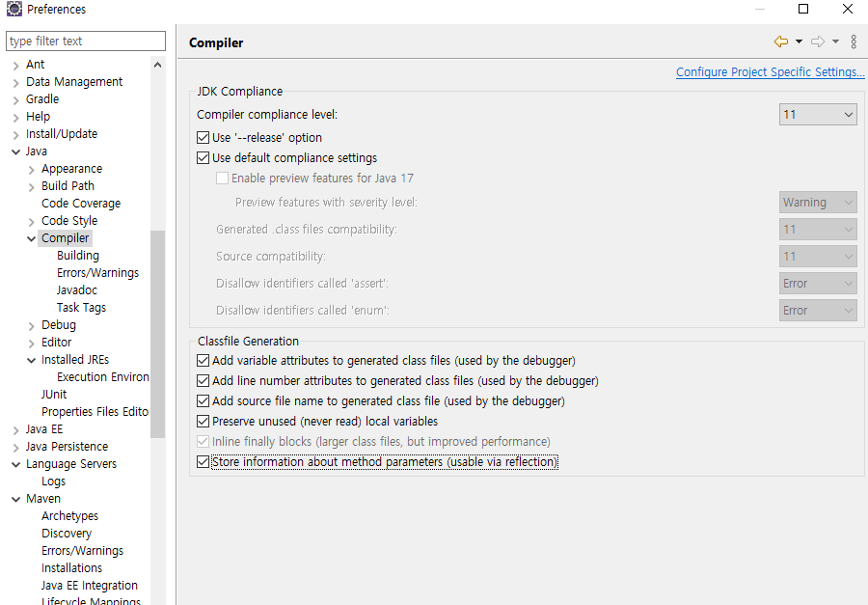Select Maven Archetypes page
The height and width of the screenshot is (605, 868).
[69, 516]
